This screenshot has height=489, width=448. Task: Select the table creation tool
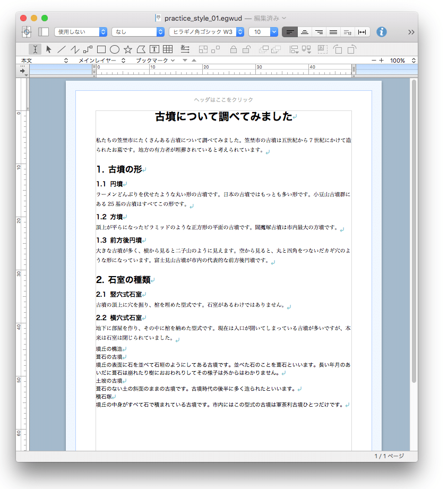[x=168, y=49]
